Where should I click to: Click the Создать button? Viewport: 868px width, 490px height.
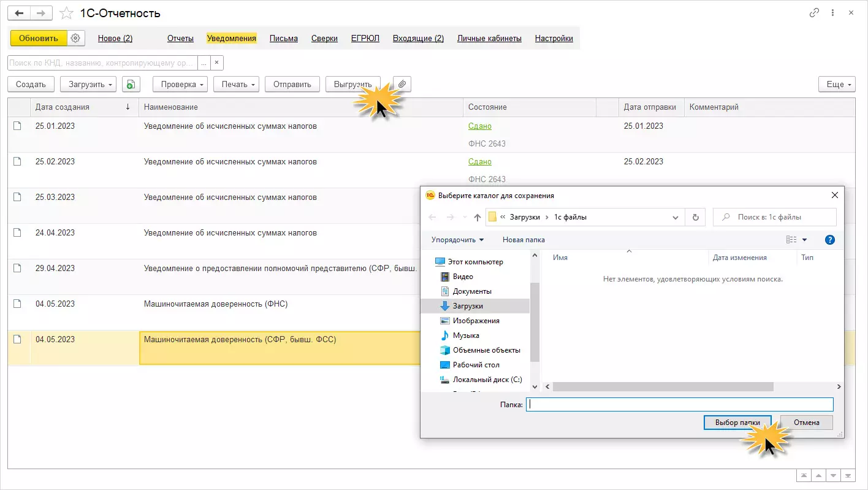pos(31,85)
